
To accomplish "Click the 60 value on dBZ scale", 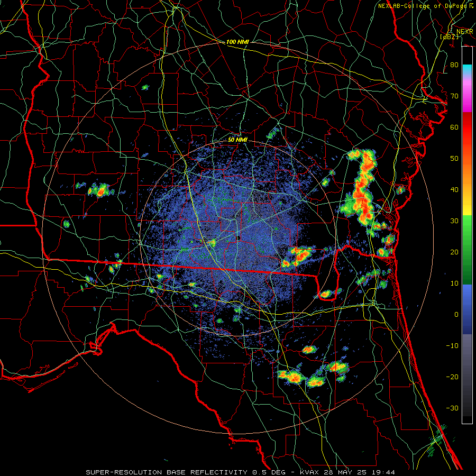I will click(x=454, y=127).
